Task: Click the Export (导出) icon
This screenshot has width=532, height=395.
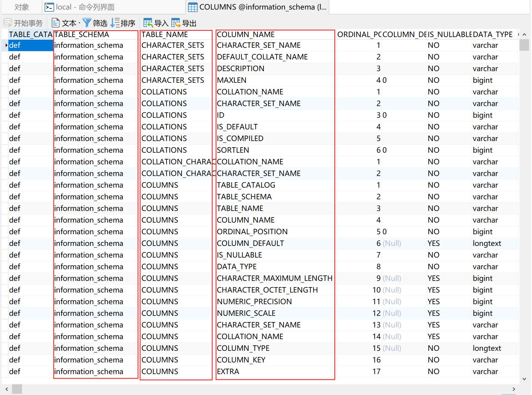Action: point(176,23)
